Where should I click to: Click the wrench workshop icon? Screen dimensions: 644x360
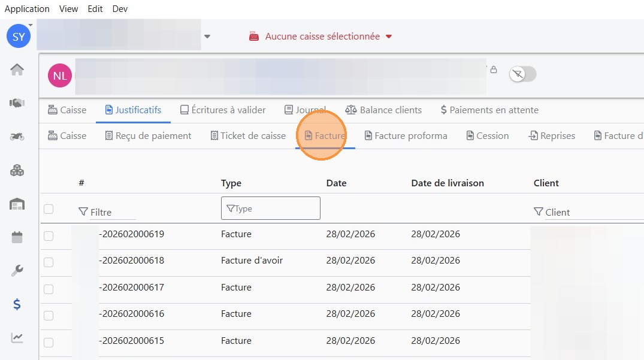click(17, 271)
